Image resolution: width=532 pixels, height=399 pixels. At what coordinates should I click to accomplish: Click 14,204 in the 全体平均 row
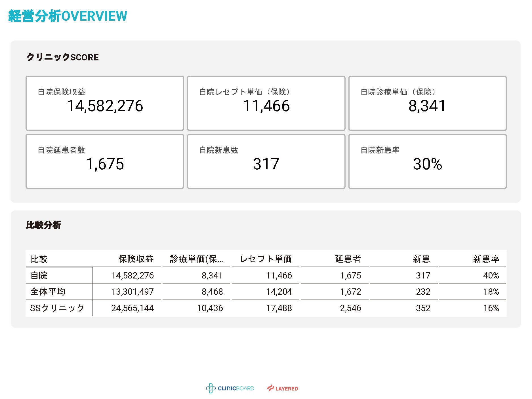click(279, 292)
